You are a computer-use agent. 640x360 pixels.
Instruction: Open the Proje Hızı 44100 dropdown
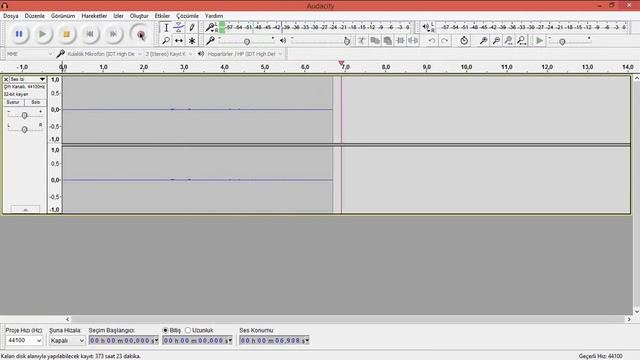click(24, 340)
